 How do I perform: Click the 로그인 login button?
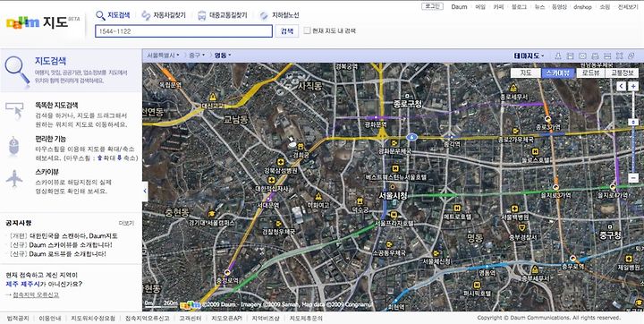[432, 6]
